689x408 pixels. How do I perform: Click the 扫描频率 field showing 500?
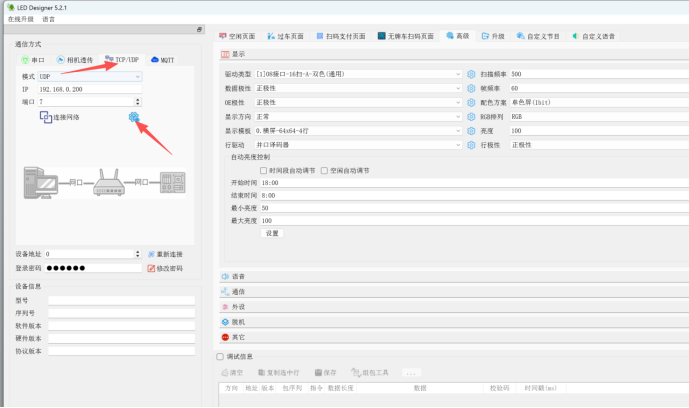click(x=599, y=74)
